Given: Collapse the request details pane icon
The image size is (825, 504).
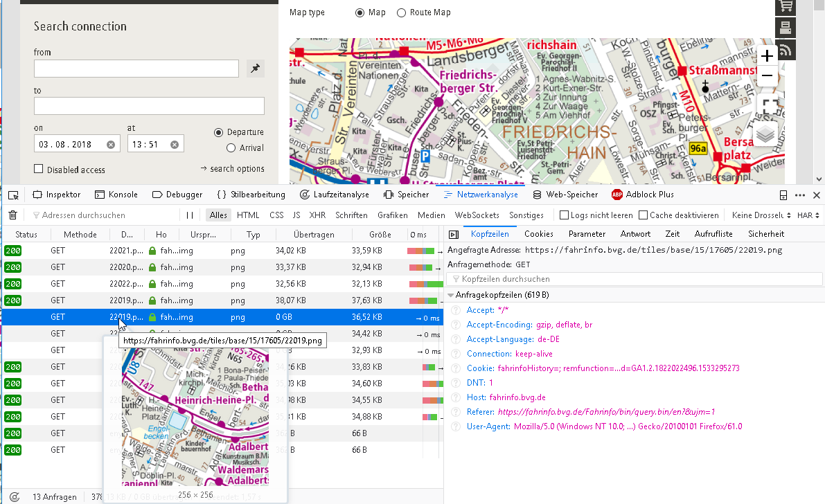Looking at the screenshot, I should pyautogui.click(x=454, y=234).
